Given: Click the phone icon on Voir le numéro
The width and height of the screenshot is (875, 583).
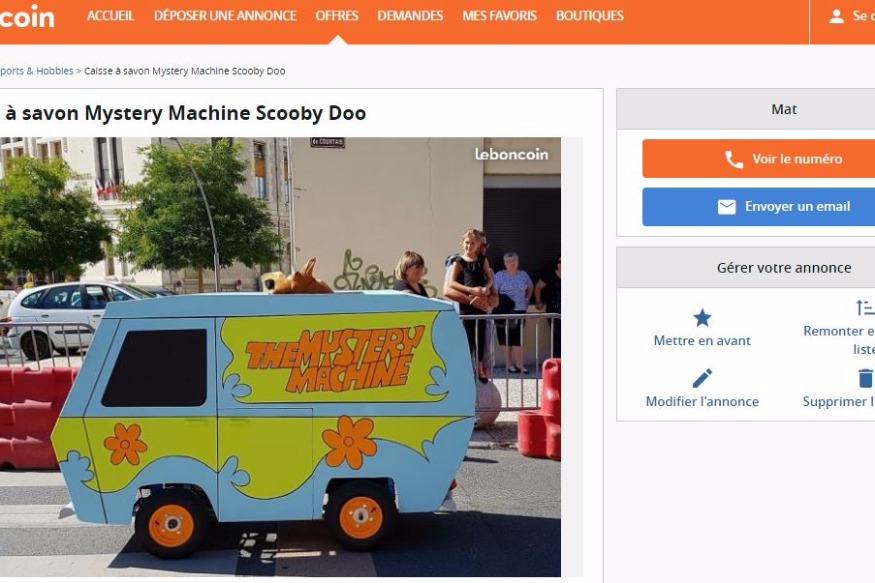Looking at the screenshot, I should tap(734, 160).
